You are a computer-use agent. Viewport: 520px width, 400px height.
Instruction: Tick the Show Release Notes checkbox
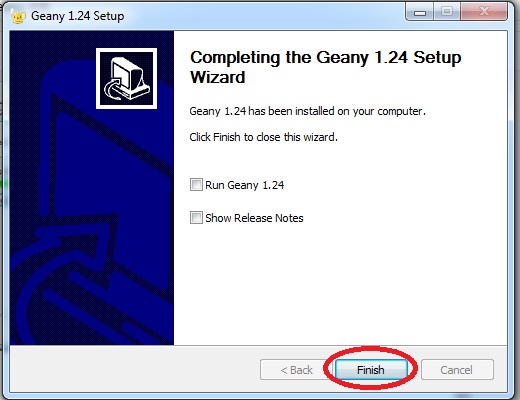coord(196,218)
